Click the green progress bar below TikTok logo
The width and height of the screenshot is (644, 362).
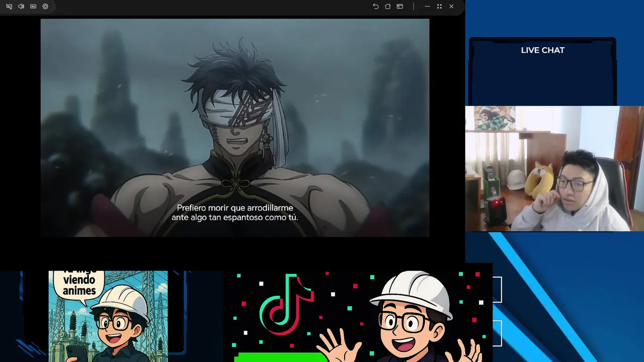coord(282,357)
